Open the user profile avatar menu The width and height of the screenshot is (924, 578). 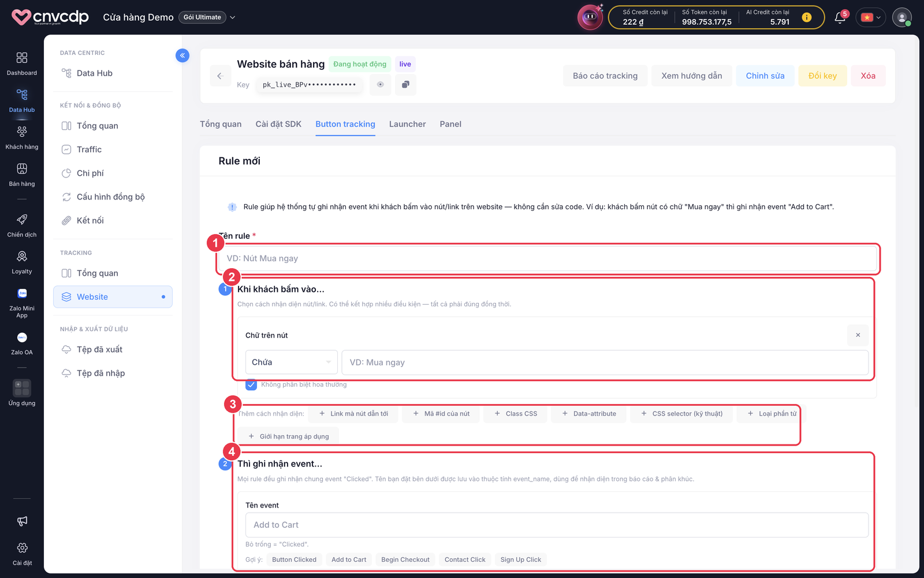pyautogui.click(x=902, y=17)
